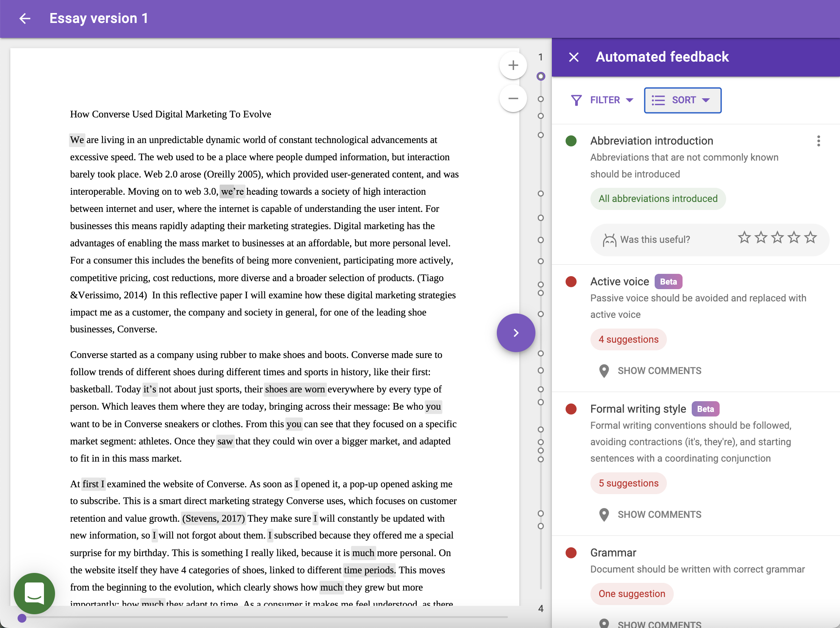The width and height of the screenshot is (840, 628).
Task: Click the red status dot for Grammar
Action: pos(571,553)
